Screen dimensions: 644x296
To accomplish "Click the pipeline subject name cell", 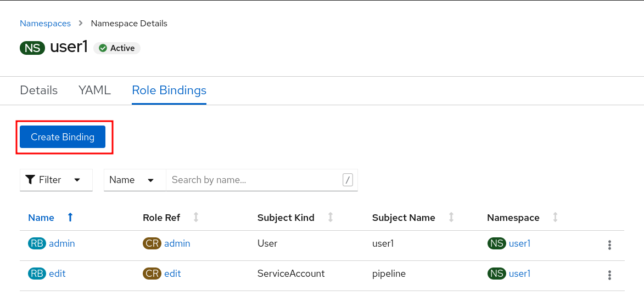I will pos(389,274).
